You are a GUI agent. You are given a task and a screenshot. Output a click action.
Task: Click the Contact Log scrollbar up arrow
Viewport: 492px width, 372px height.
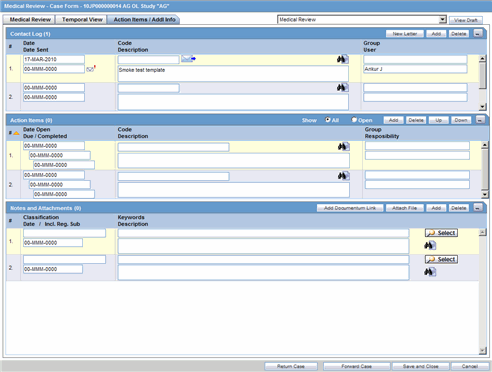click(x=482, y=59)
